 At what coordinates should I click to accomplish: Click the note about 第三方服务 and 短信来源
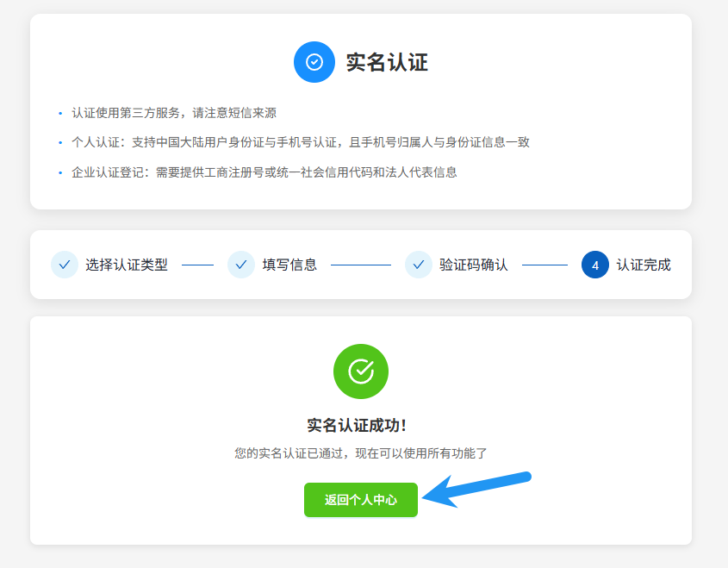click(174, 113)
